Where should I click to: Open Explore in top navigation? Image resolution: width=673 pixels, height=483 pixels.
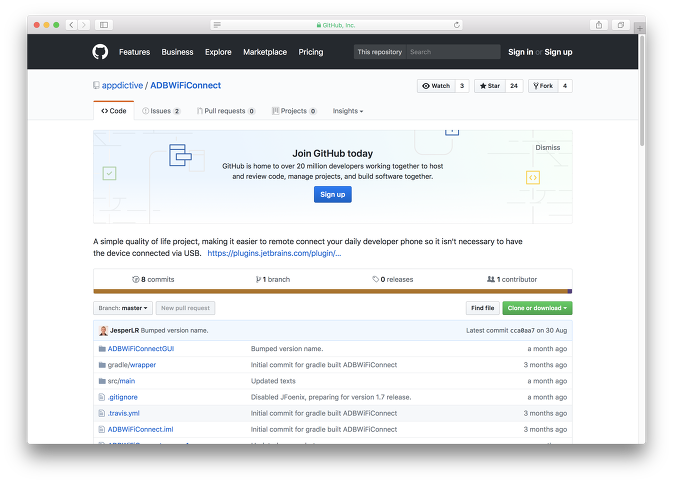point(218,52)
